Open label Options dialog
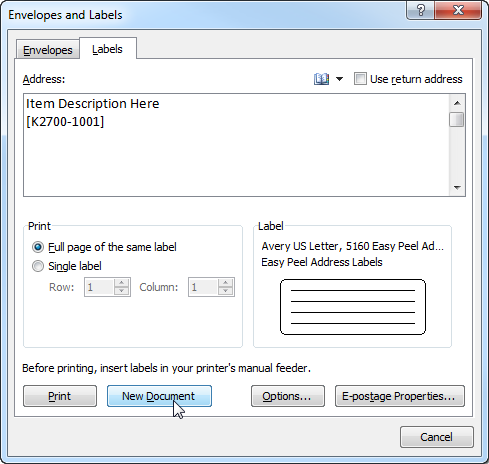The height and width of the screenshot is (464, 489). pyautogui.click(x=288, y=396)
